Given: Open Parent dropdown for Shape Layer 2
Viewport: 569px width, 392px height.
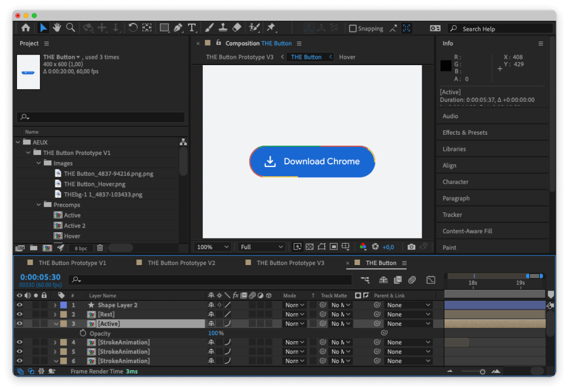Looking at the screenshot, I should (x=408, y=305).
